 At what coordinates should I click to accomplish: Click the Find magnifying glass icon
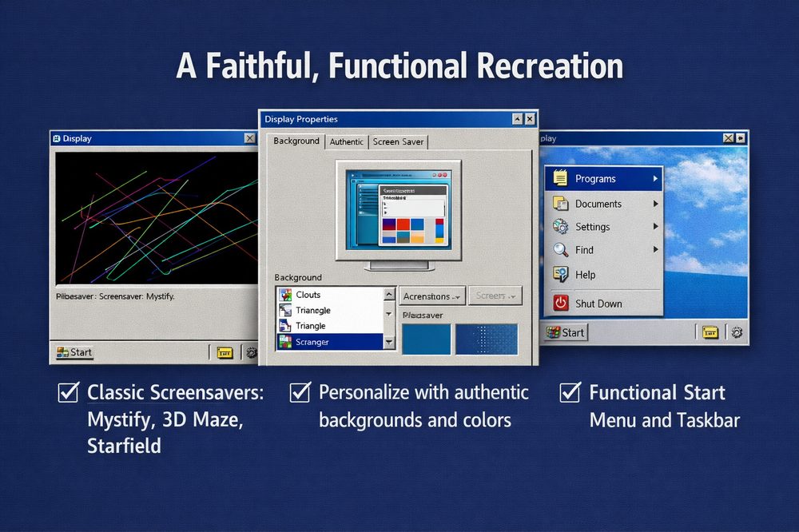[x=561, y=250]
